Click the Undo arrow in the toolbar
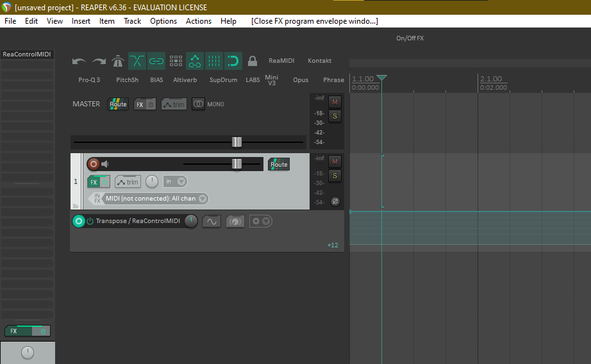This screenshot has width=591, height=364. 79,61
